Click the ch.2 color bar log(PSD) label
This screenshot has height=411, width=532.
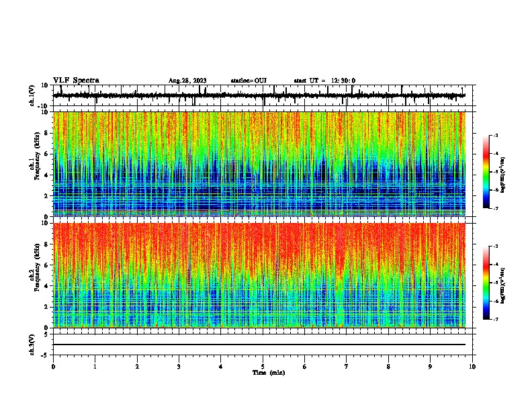click(x=502, y=285)
